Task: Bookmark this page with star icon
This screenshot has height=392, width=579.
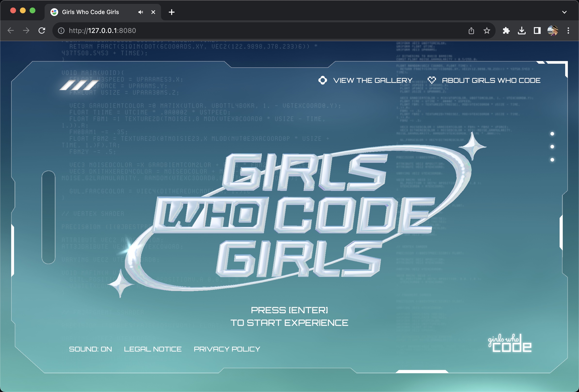Action: [x=487, y=31]
